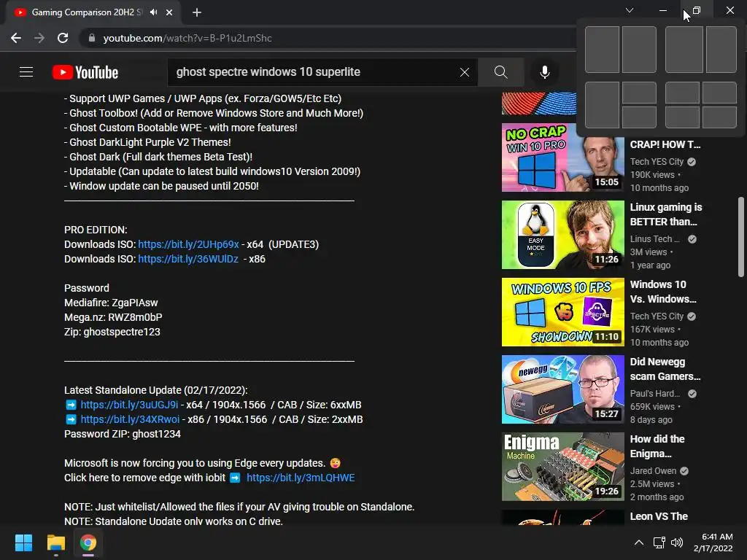Open the YouTube hamburger guide menu
The height and width of the screenshot is (560, 747).
click(26, 72)
